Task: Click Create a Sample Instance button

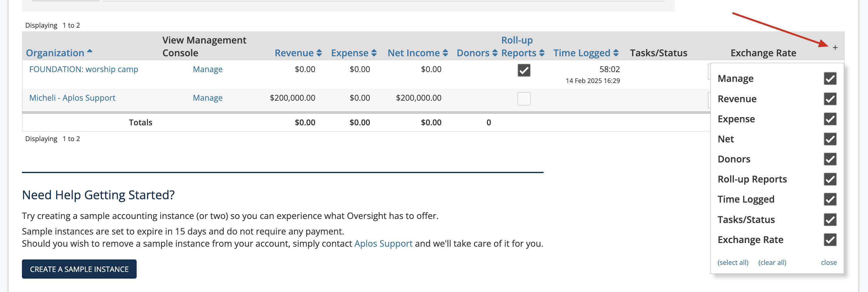Action: [x=79, y=269]
